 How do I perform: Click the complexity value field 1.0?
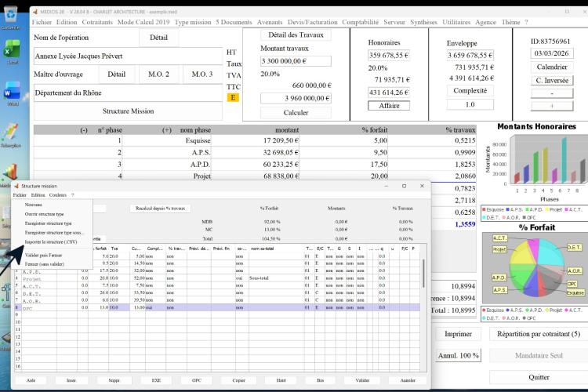coord(470,104)
